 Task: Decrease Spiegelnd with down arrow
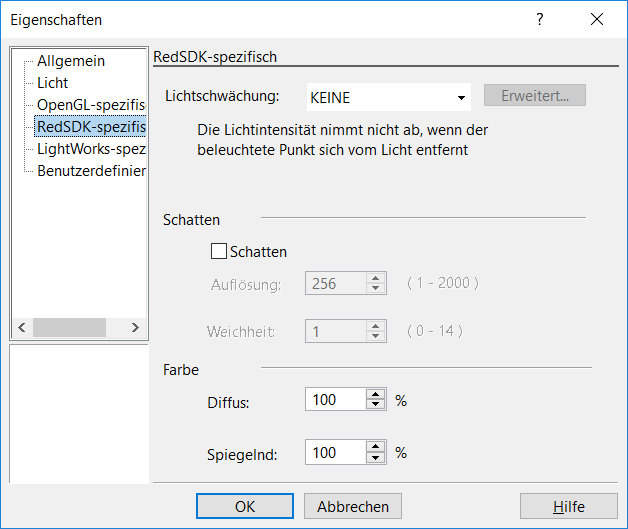(375, 458)
